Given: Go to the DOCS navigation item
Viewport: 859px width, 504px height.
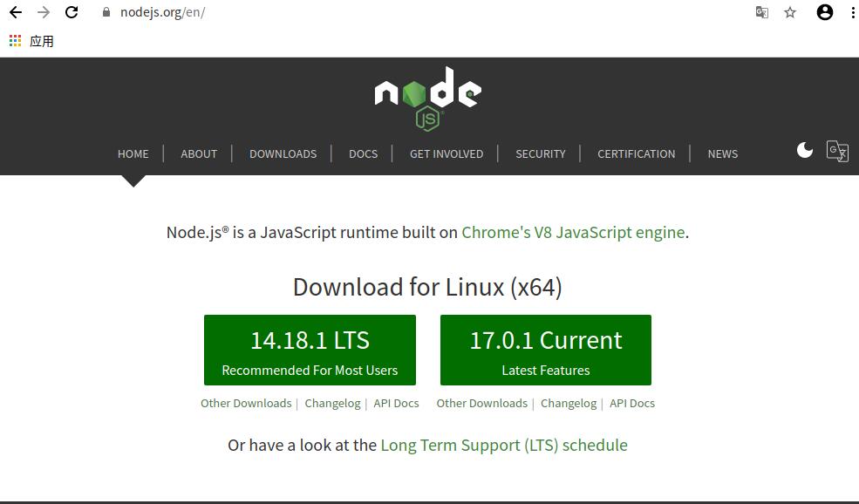Looking at the screenshot, I should click(x=363, y=153).
